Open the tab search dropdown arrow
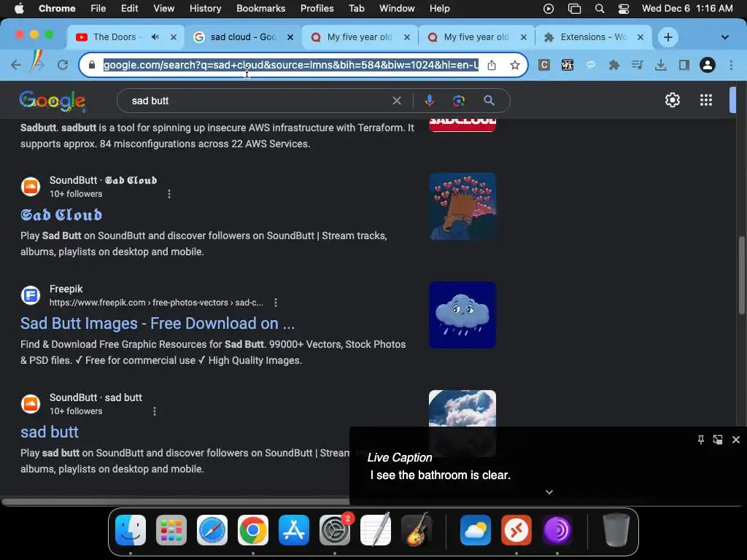The width and height of the screenshot is (747, 560). 724,37
